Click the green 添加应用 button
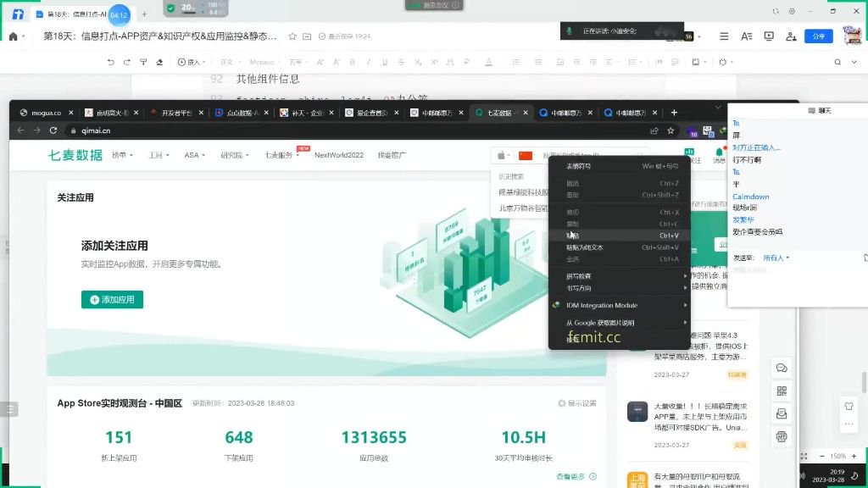 (x=113, y=299)
